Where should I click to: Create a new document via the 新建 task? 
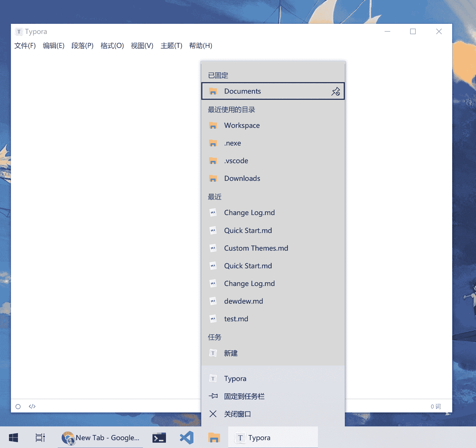point(230,353)
